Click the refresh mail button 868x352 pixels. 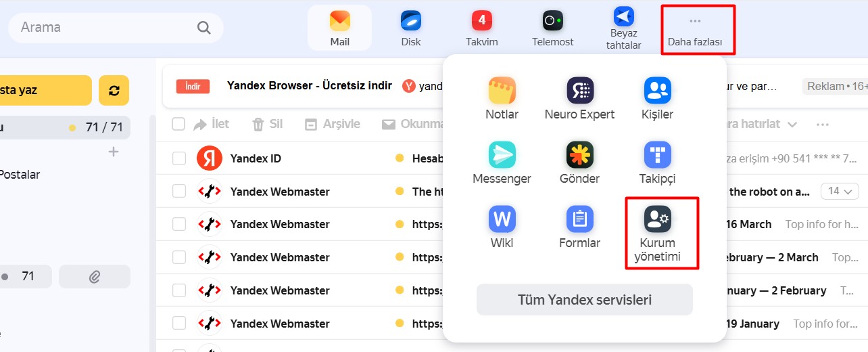click(x=114, y=91)
